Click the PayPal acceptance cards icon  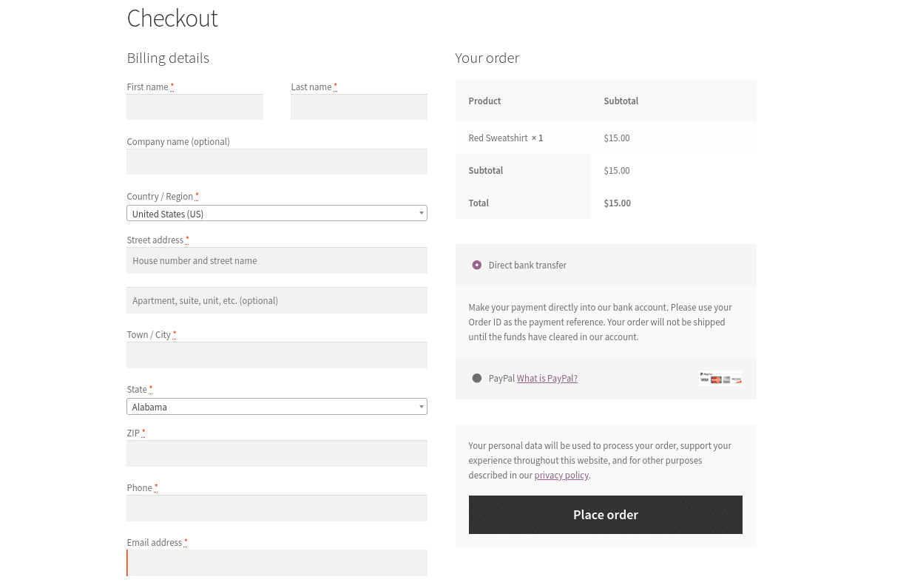coord(720,378)
